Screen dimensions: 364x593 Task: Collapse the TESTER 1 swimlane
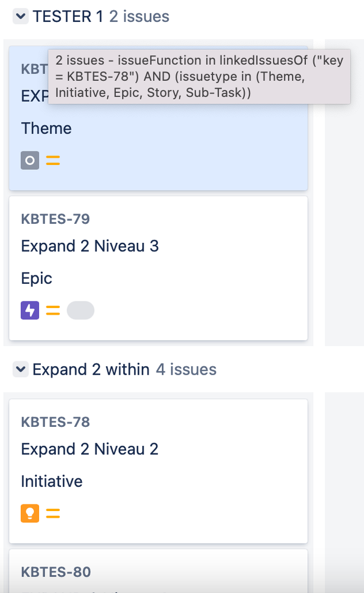tap(21, 17)
